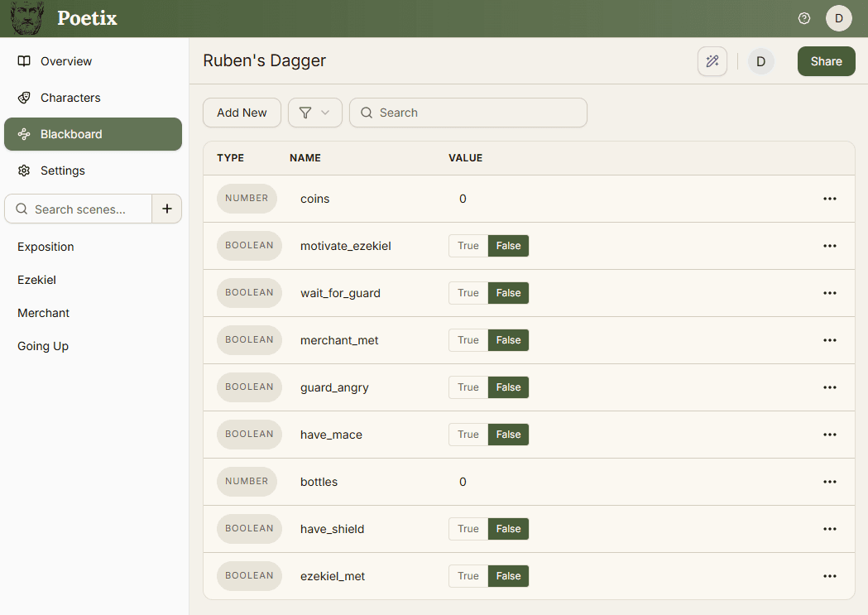Open more options for coins row

point(829,199)
